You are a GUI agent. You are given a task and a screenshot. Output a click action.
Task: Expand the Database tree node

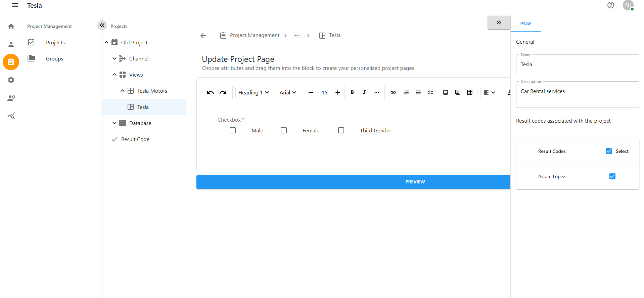coord(114,123)
